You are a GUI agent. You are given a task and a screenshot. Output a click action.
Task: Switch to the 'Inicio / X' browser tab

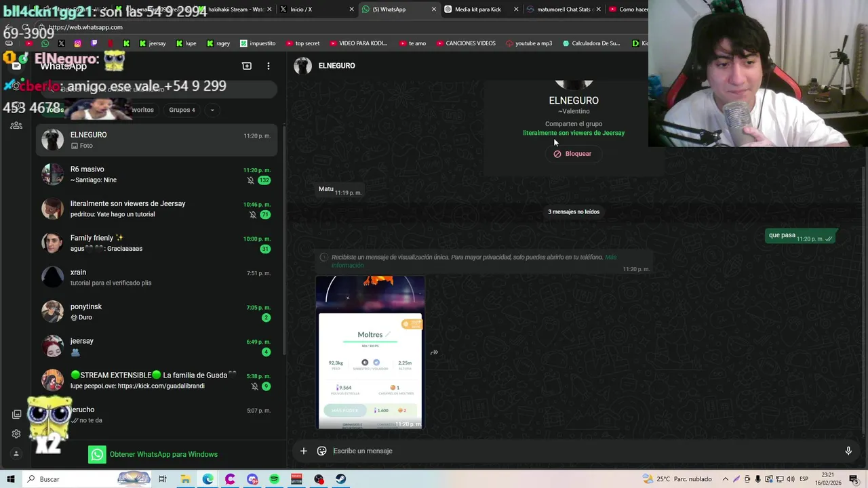[317, 9]
